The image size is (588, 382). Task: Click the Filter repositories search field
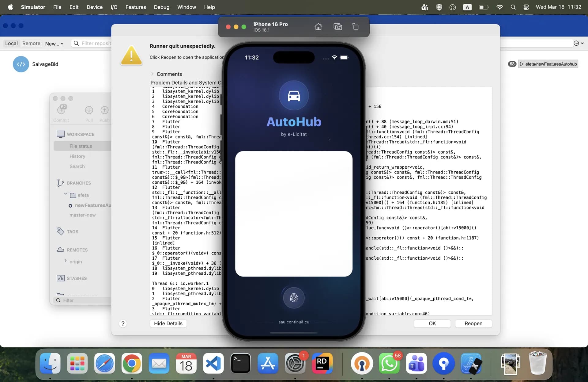pyautogui.click(x=96, y=44)
